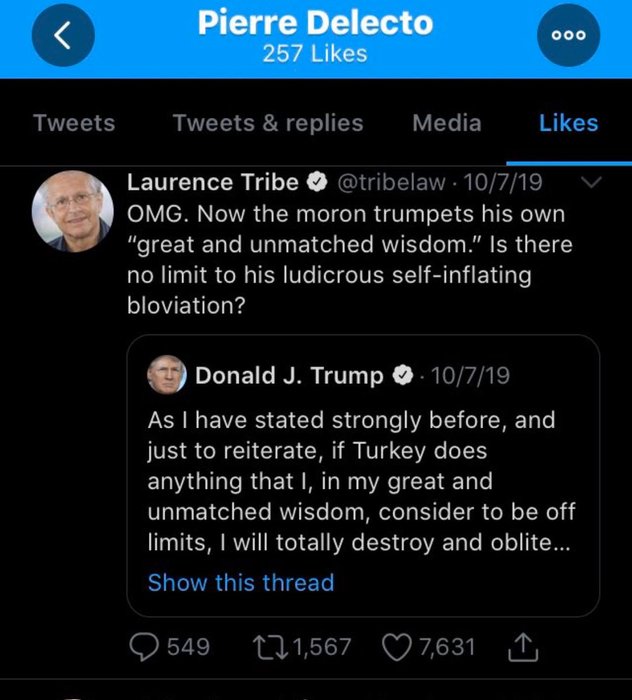This screenshot has width=632, height=700.
Task: Tap the share upload icon
Action: coord(523,648)
